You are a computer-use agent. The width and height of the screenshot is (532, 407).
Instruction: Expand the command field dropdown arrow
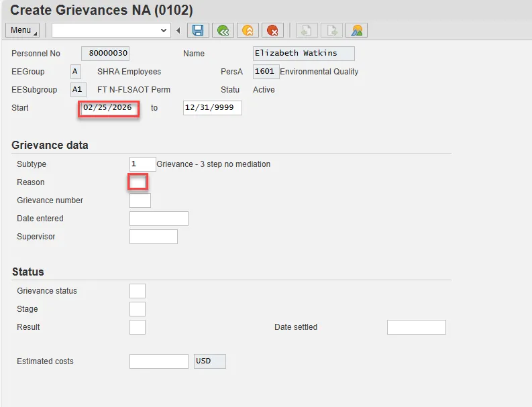[x=164, y=30]
